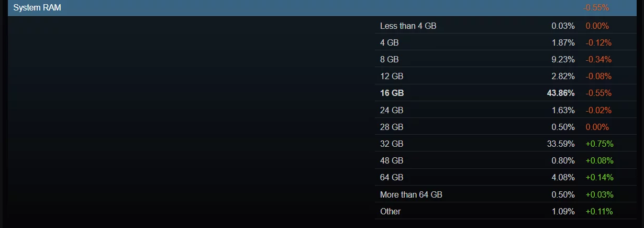Click the 64 GB row label
644x228 pixels.
[x=392, y=177]
